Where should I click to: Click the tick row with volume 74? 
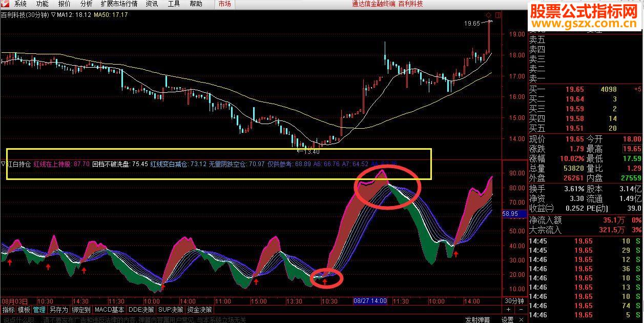pyautogui.click(x=586, y=306)
